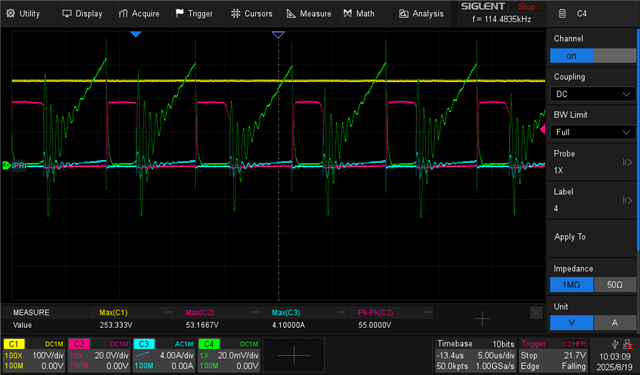Remove the Max(C2) measurement
640x375 pixels.
[x=255, y=312]
